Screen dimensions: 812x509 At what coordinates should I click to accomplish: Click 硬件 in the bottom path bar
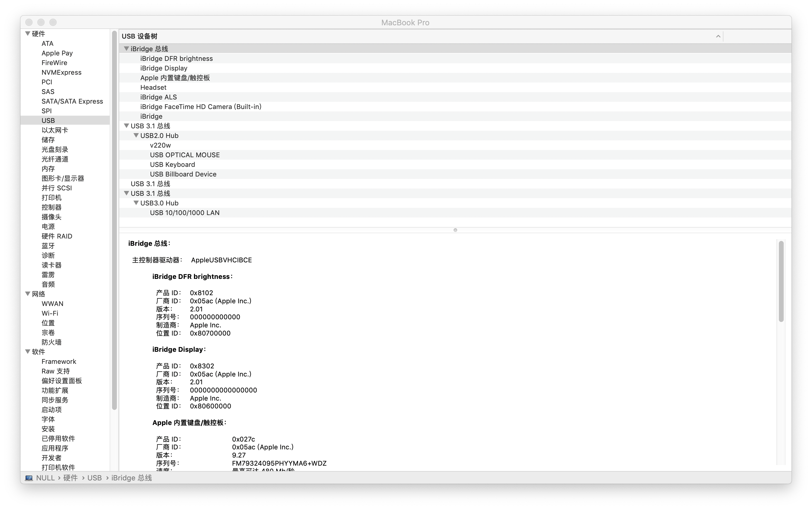[x=70, y=478]
